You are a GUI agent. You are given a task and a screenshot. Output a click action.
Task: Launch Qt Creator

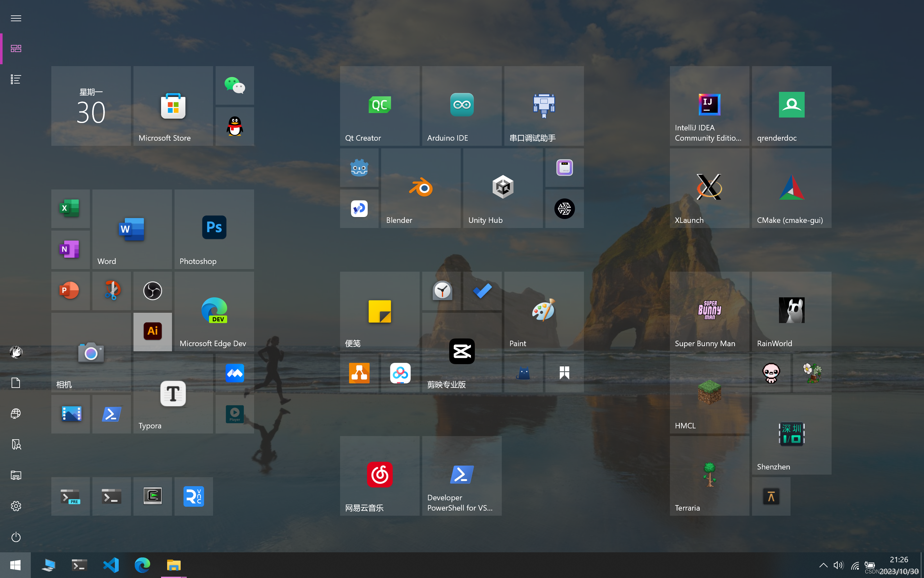coord(380,106)
